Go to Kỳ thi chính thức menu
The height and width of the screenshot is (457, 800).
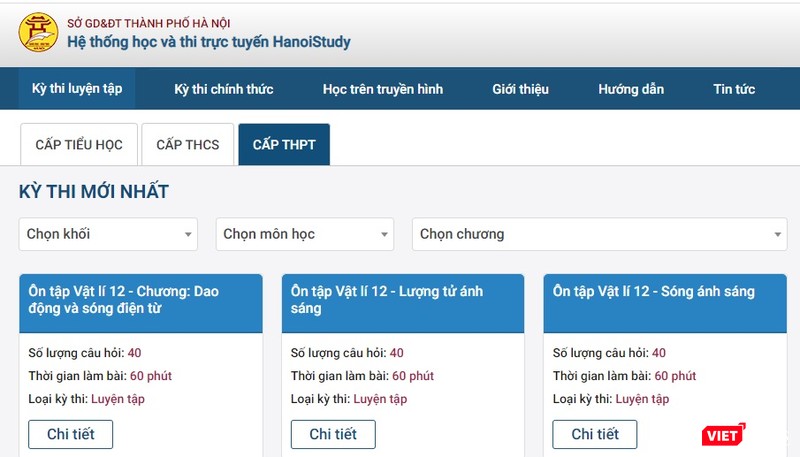point(223,89)
